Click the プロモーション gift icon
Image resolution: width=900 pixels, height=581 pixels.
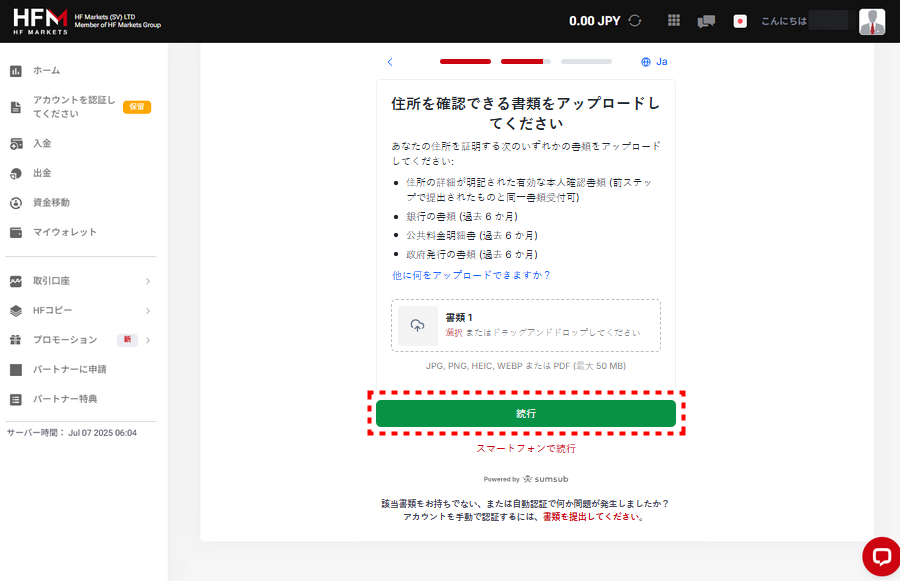click(16, 340)
